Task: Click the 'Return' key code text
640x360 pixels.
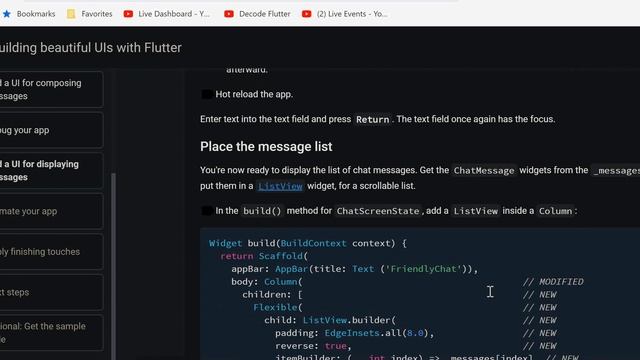Action: [x=372, y=120]
